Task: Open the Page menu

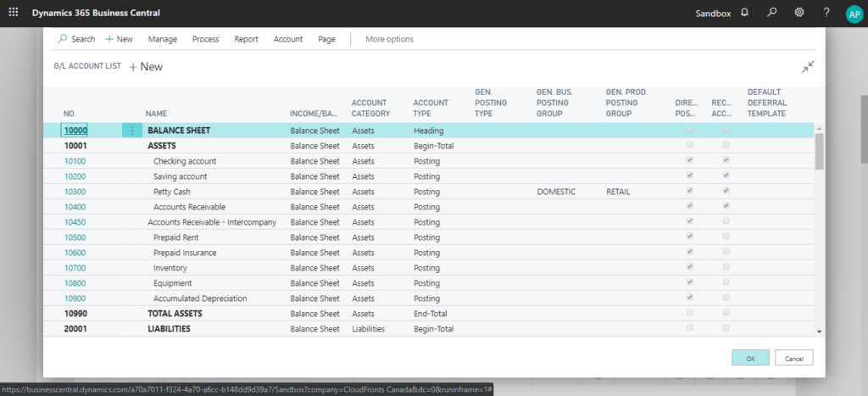Action: [x=326, y=39]
